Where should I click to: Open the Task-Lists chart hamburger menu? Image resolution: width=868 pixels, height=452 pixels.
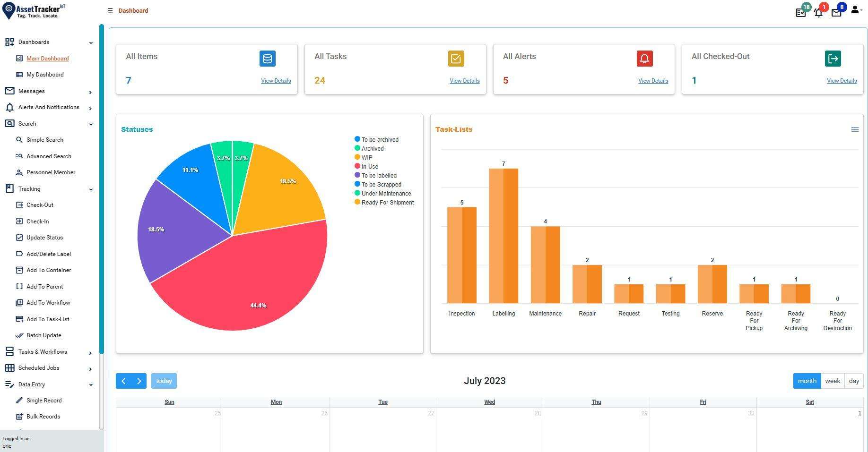click(x=855, y=129)
